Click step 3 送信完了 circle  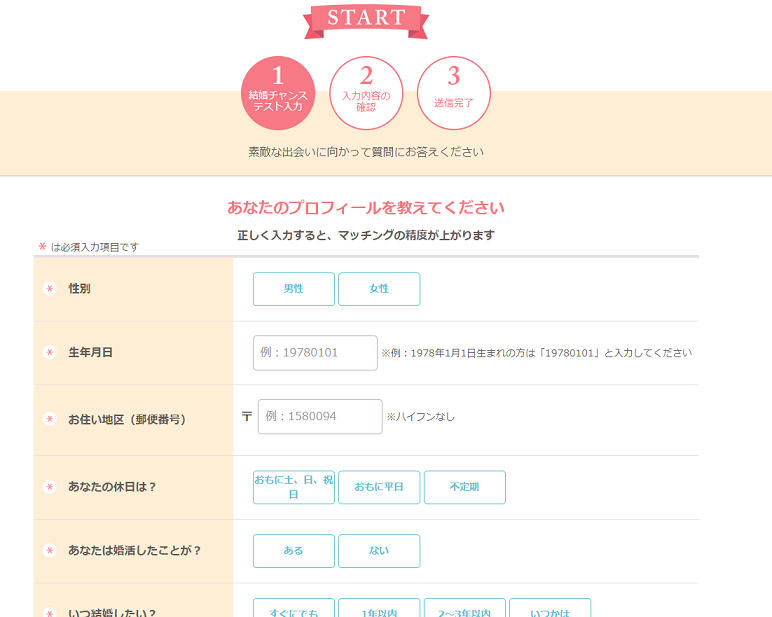pyautogui.click(x=454, y=93)
